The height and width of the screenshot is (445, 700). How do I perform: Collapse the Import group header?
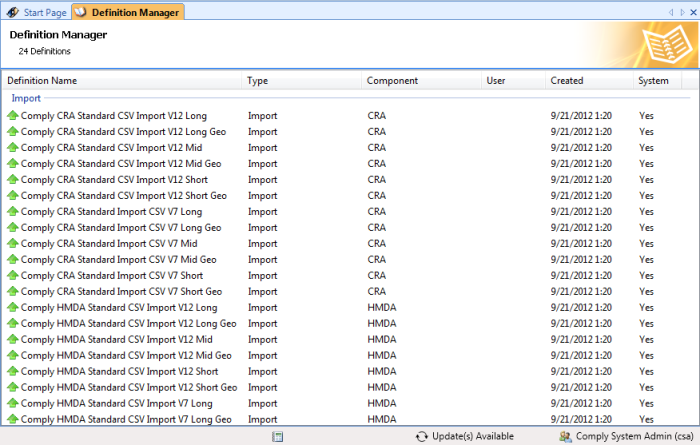[x=26, y=98]
